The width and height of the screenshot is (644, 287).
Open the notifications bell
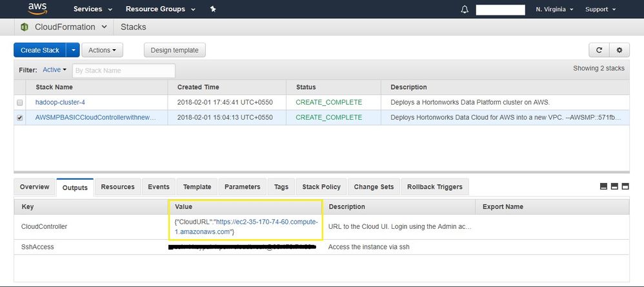[465, 10]
